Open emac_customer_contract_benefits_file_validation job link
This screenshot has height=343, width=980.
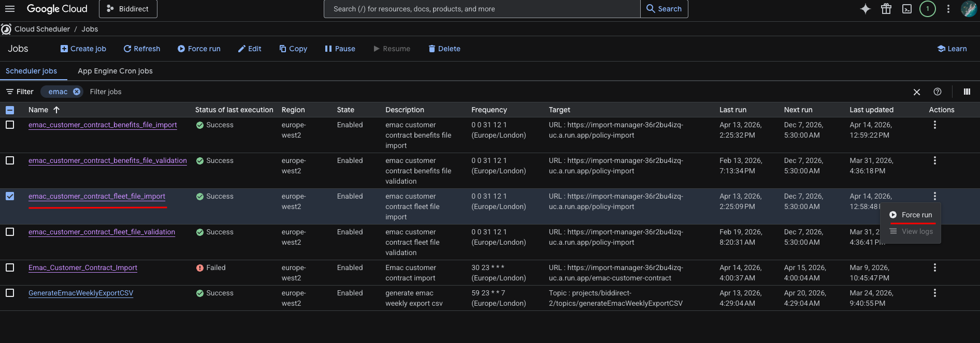click(x=108, y=160)
